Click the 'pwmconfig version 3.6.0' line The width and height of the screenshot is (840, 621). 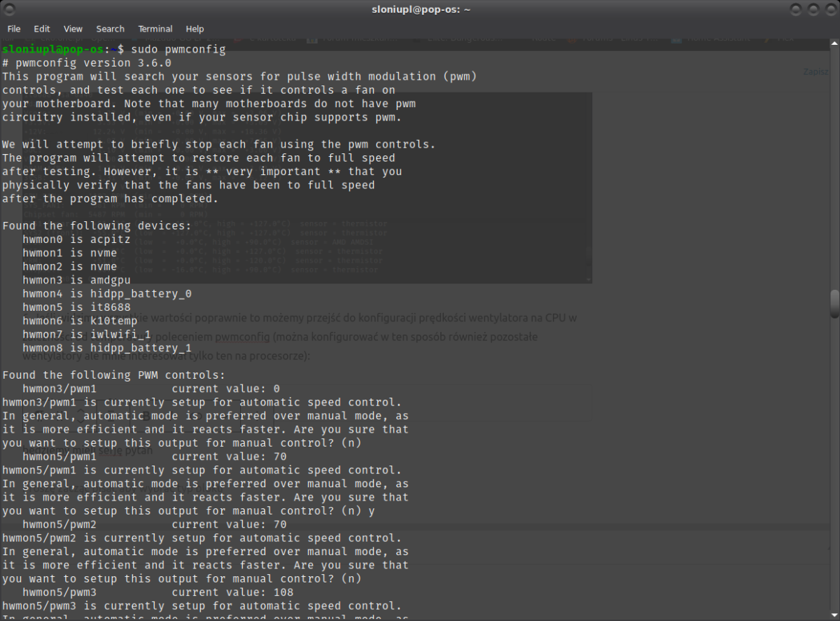(x=91, y=63)
